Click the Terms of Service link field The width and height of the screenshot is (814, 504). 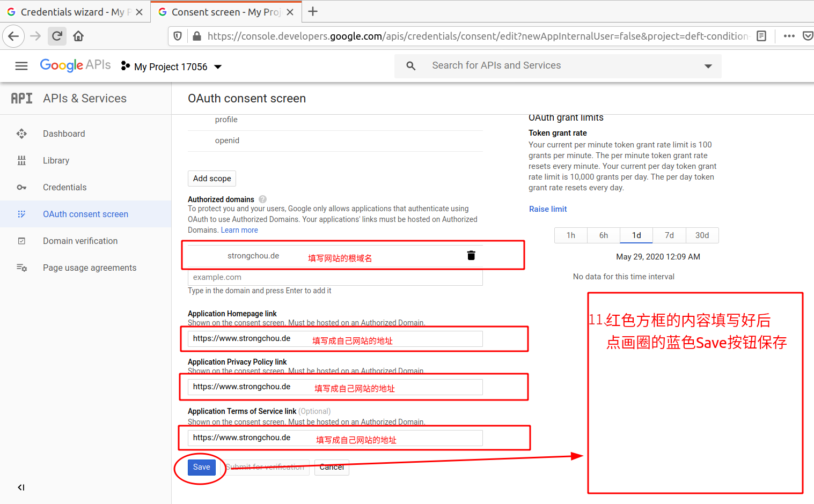click(x=335, y=438)
